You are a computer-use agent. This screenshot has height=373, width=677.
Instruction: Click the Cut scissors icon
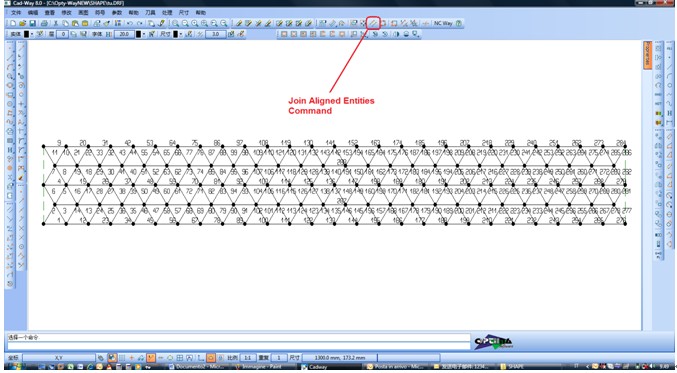tap(55, 23)
